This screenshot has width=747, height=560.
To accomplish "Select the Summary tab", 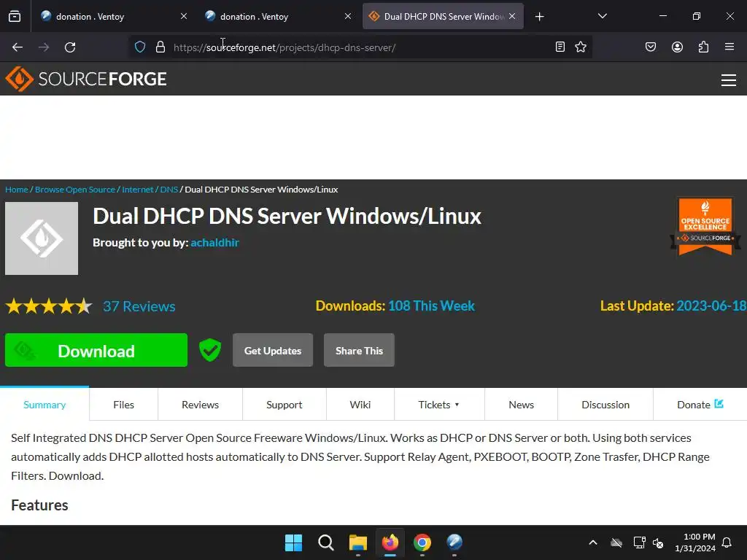I will point(44,405).
